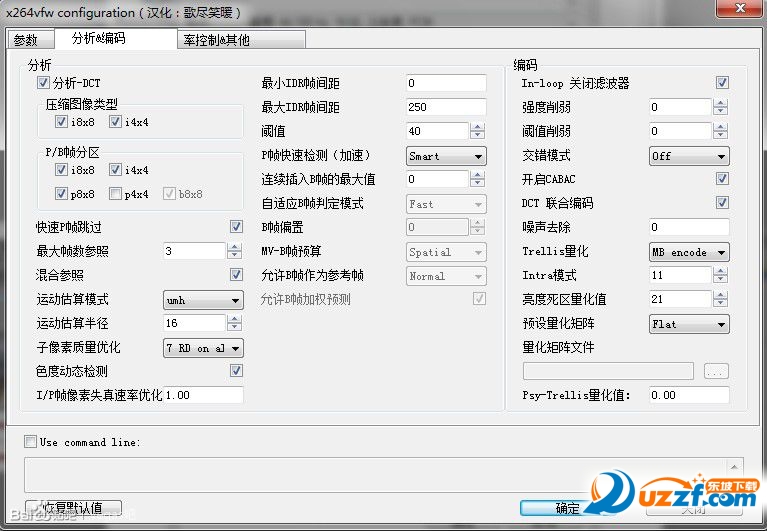Toggle 色度动态检测 checkbox
Image resolution: width=767 pixels, height=531 pixels.
[236, 371]
